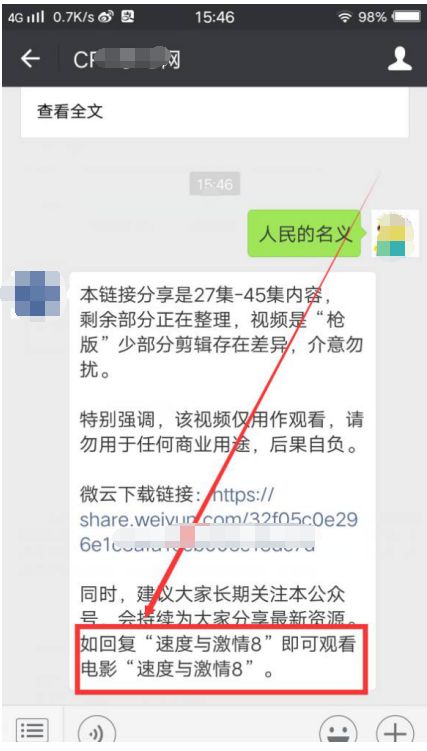Screen dimensions: 427x751
Task: Open the share.weiyun.com download link
Action: [218, 520]
